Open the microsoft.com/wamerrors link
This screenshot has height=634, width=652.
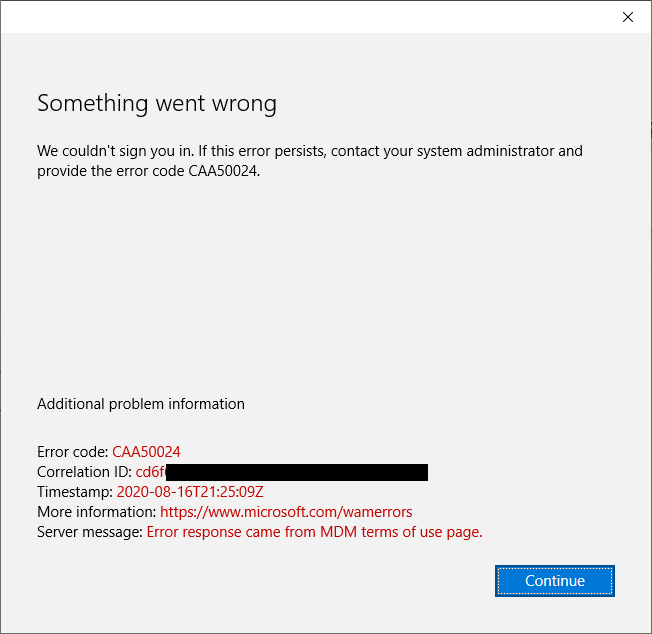[286, 512]
